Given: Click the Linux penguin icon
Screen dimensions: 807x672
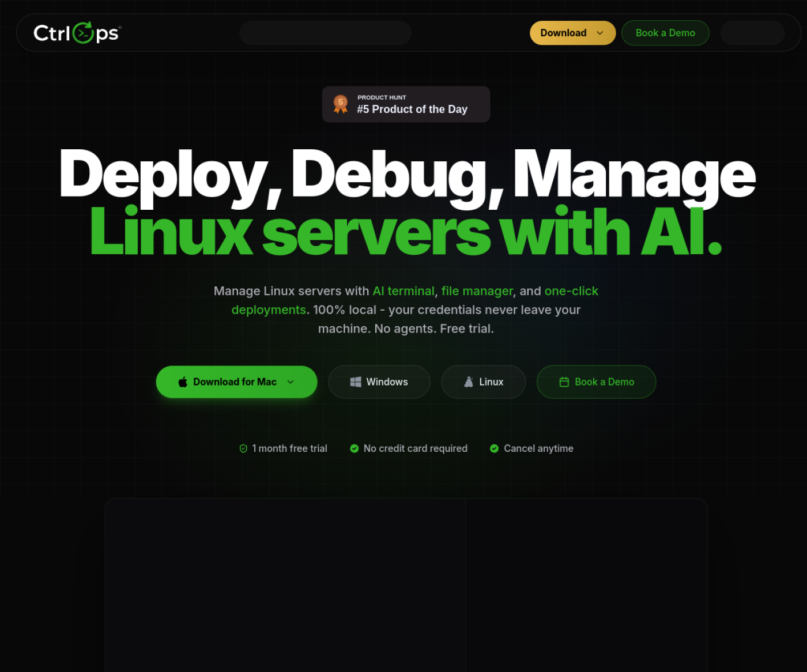Looking at the screenshot, I should pos(469,382).
